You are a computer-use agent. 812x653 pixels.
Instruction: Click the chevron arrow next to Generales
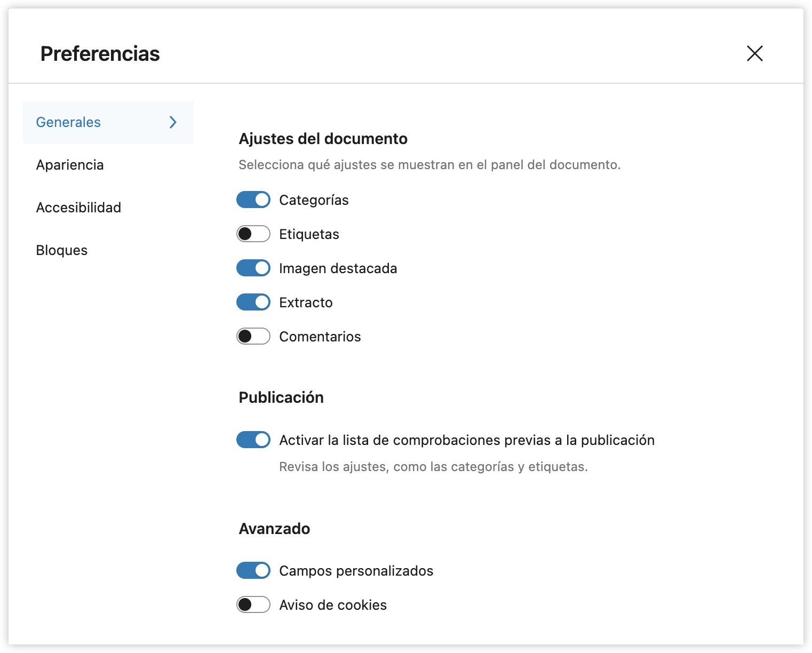(x=173, y=122)
